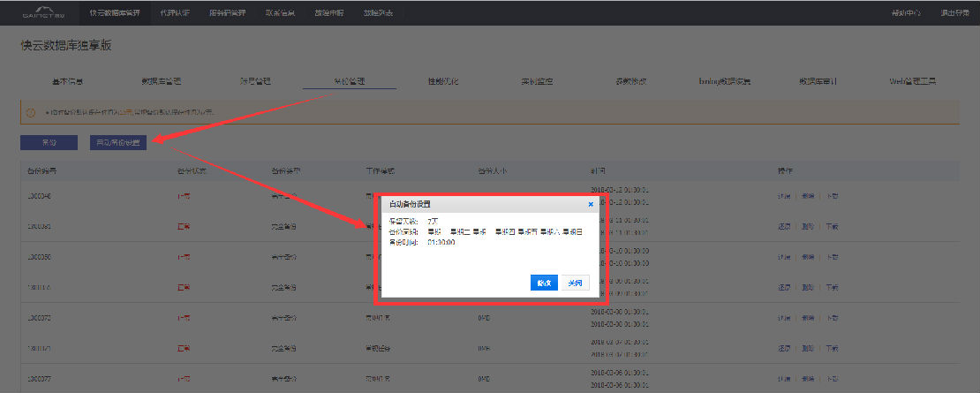Click 退出登录 in the top right corner
Screen dimensions: 980x393
955,13
